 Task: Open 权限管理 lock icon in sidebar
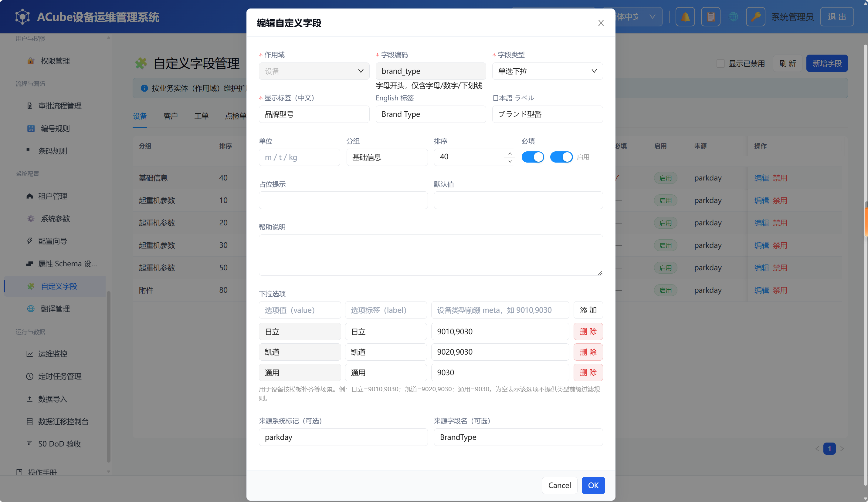tap(31, 61)
